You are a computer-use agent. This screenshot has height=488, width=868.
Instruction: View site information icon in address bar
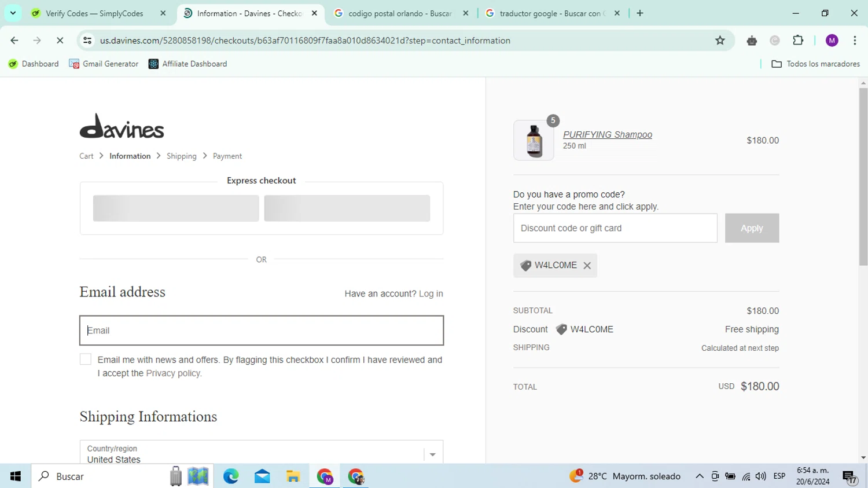coord(87,41)
